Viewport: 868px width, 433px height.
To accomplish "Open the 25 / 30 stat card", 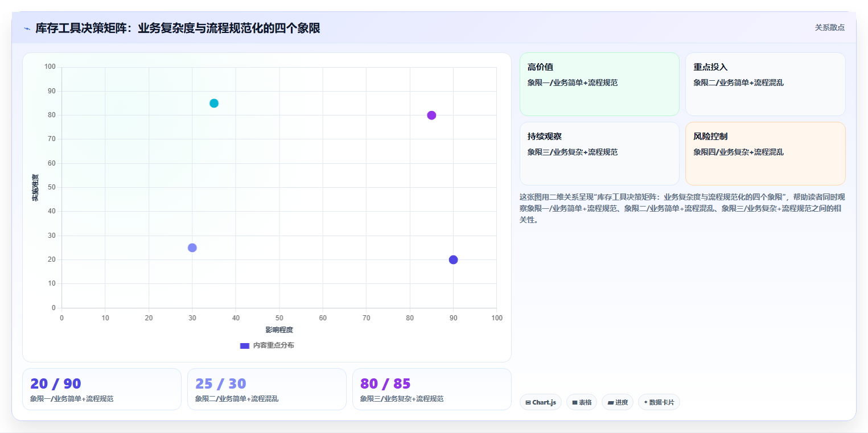I will point(267,389).
